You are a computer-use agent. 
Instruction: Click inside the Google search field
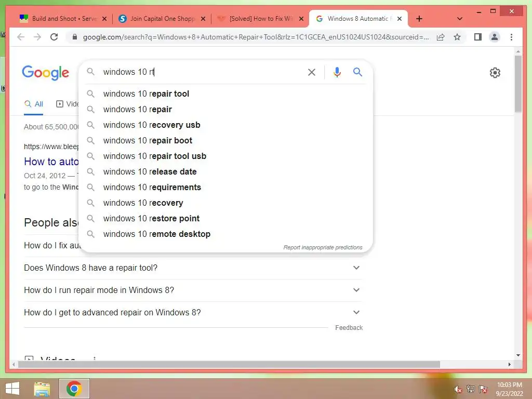[202, 72]
